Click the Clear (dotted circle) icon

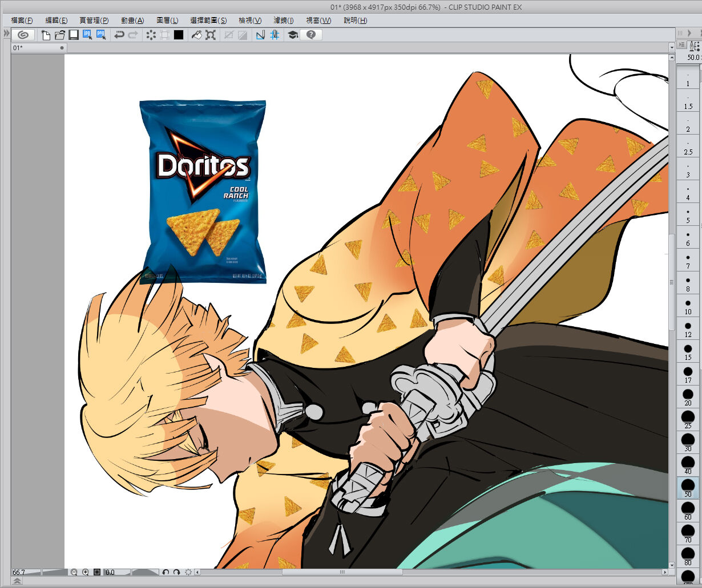(151, 35)
